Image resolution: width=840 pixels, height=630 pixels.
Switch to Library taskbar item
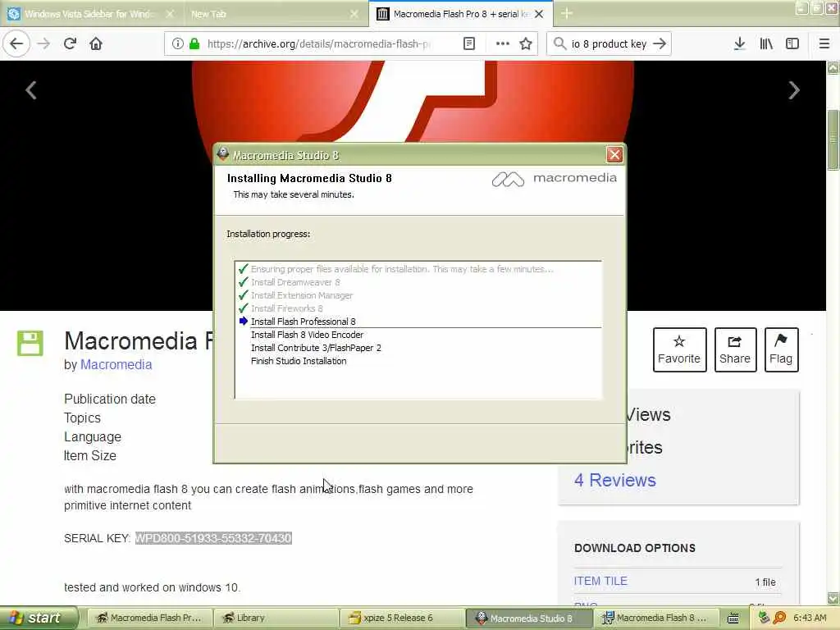(276, 618)
